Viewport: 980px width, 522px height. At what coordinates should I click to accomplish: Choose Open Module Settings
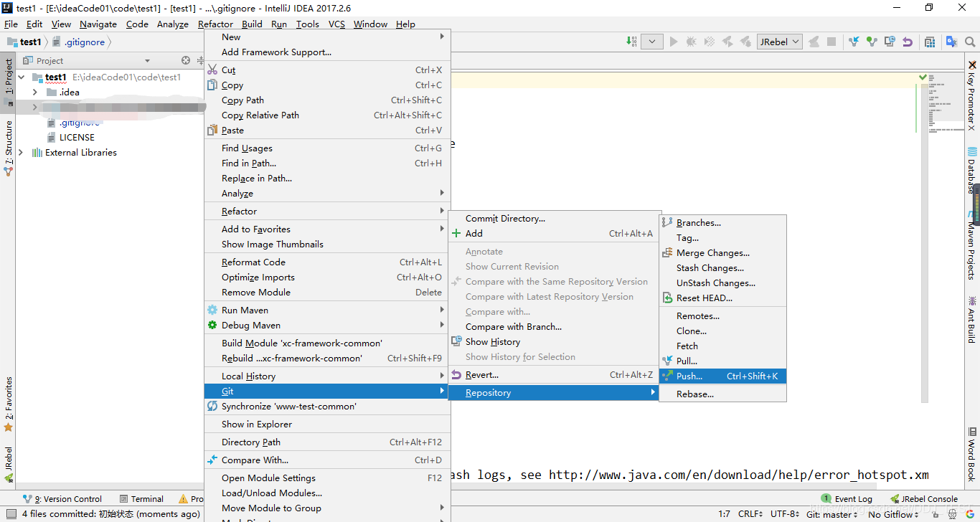point(327,478)
